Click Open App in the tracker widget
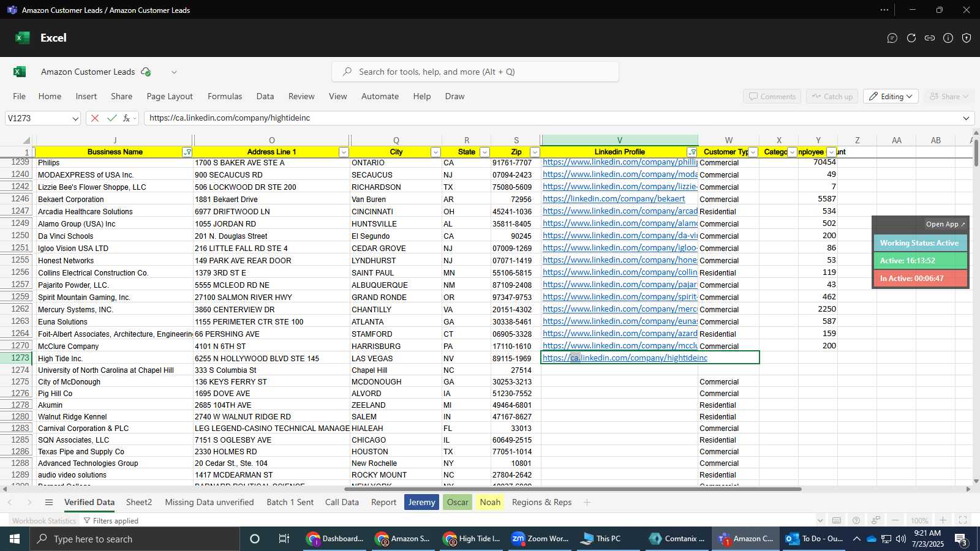Image resolution: width=980 pixels, height=551 pixels. click(945, 225)
